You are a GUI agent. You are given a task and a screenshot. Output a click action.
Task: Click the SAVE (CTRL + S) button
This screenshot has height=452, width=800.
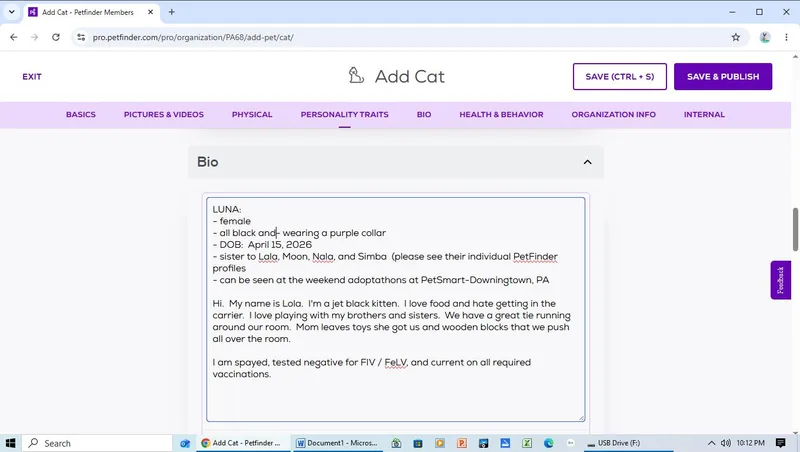pyautogui.click(x=619, y=77)
